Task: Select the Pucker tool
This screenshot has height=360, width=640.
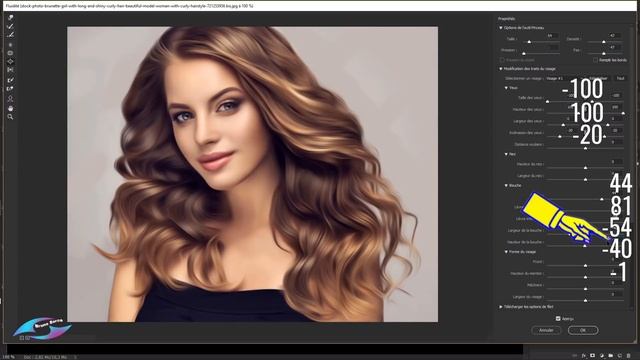Action: (10, 53)
